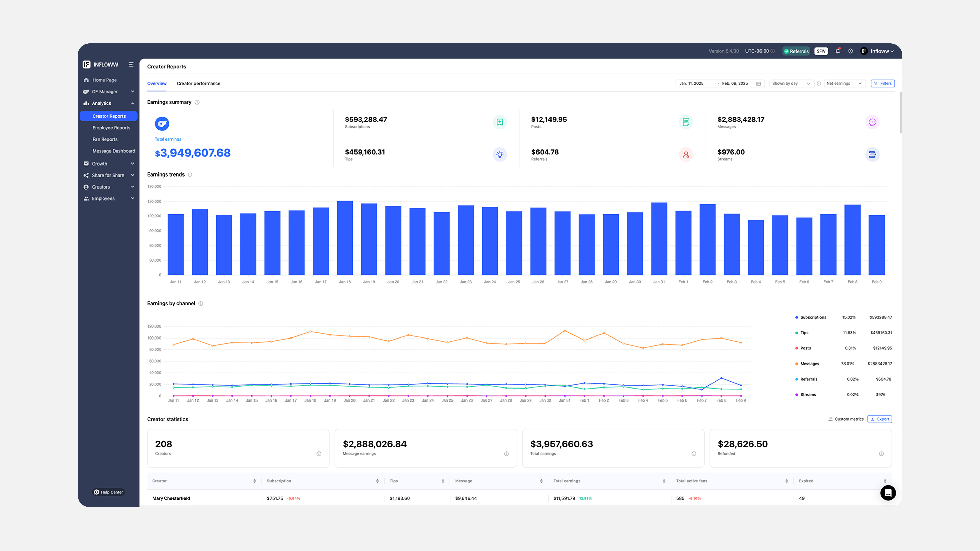Click the notification bell icon
Image resolution: width=980 pixels, height=551 pixels.
coord(837,51)
